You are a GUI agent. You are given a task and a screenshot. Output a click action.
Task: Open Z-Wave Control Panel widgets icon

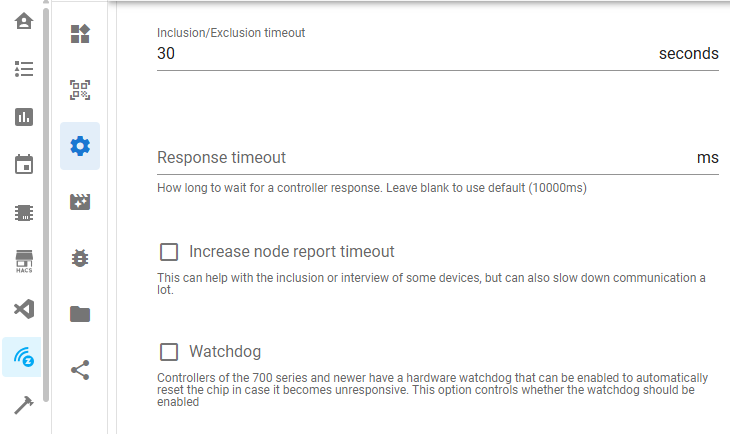[x=80, y=35]
